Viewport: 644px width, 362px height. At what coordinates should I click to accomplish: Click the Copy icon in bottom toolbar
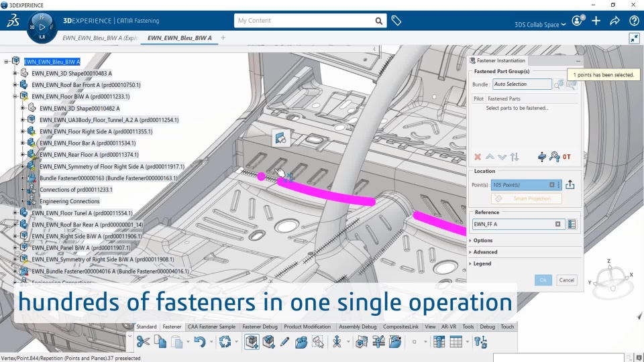160,341
